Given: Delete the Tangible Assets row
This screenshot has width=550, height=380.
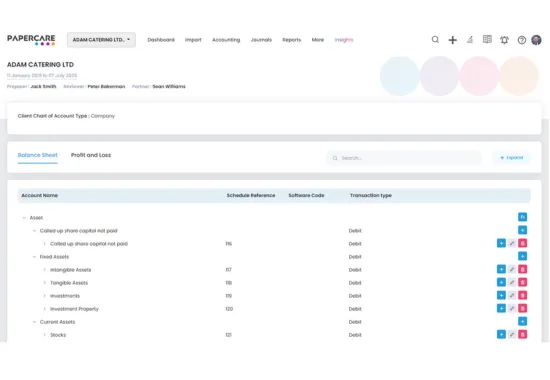Looking at the screenshot, I should tap(522, 282).
